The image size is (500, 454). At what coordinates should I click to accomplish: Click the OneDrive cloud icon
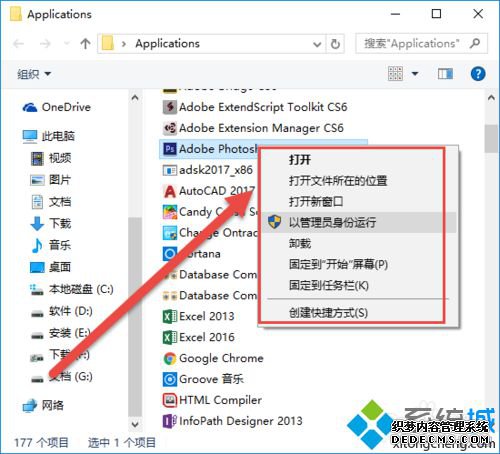30,107
